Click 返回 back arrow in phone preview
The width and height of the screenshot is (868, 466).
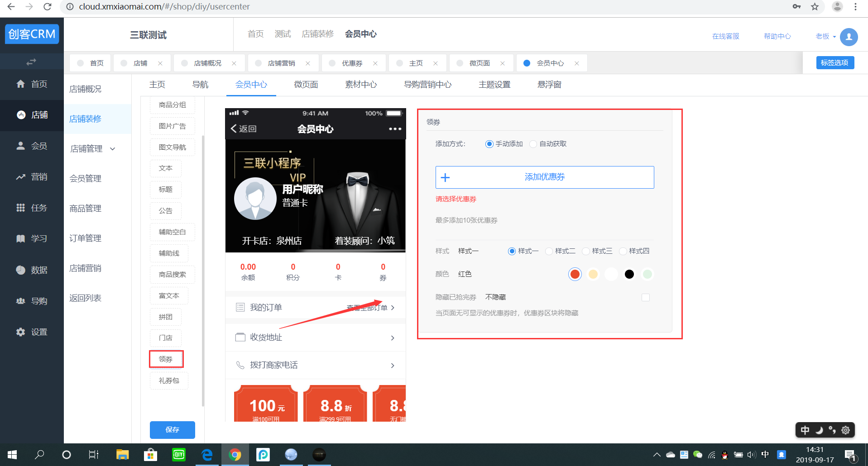click(244, 129)
